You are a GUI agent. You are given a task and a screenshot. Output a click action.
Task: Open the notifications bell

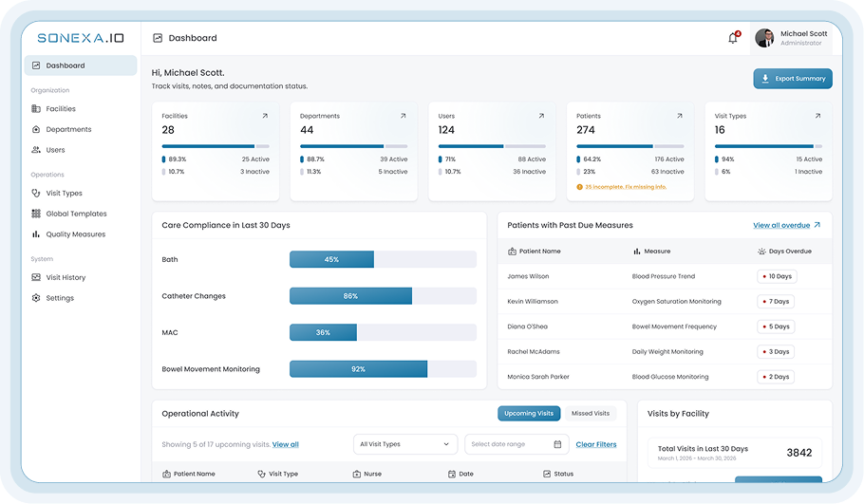tap(733, 37)
